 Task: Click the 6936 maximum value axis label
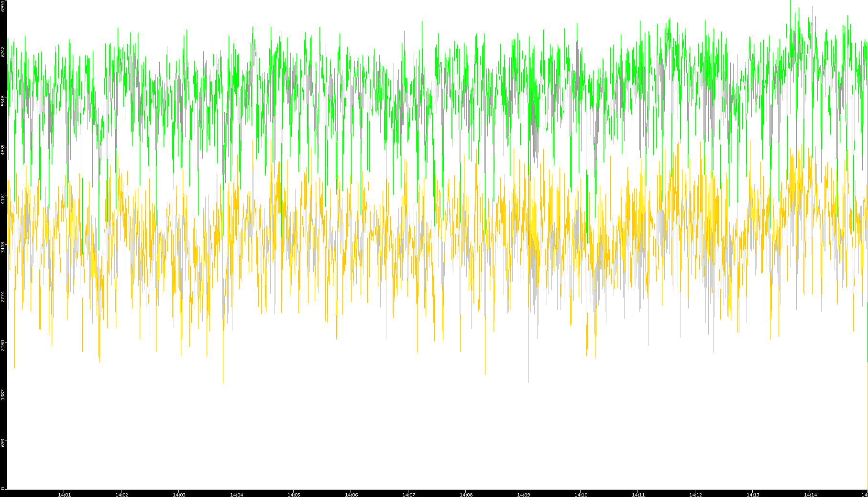click(x=3, y=6)
